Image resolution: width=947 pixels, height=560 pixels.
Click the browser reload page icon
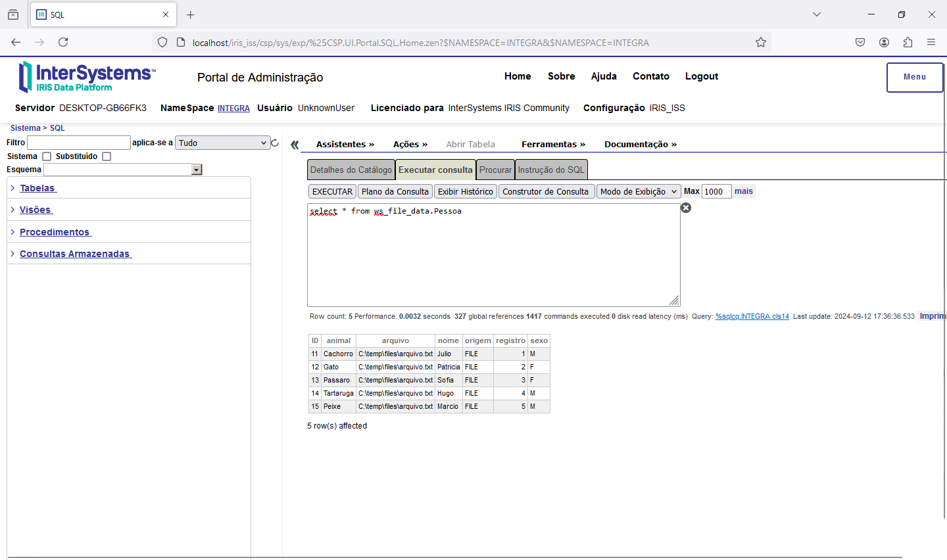(x=63, y=42)
